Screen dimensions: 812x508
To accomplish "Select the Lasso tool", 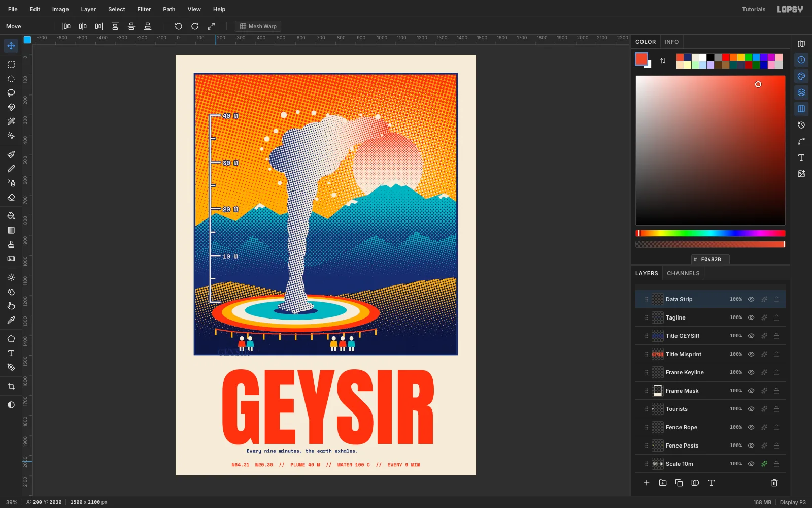I will click(11, 93).
